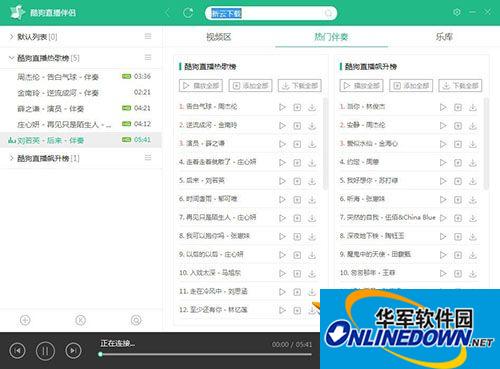Click the progress slider handle

coord(100,355)
